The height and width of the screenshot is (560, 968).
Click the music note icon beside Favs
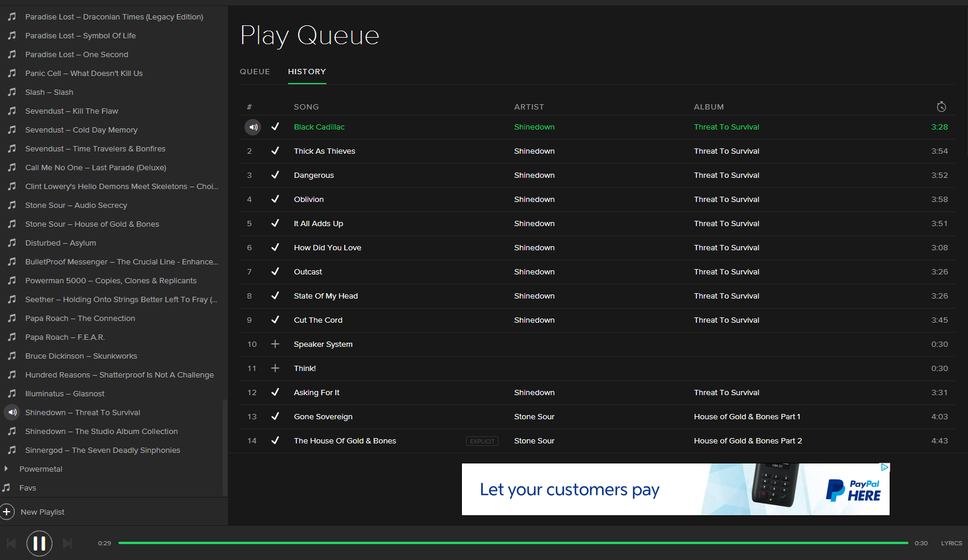(x=8, y=488)
